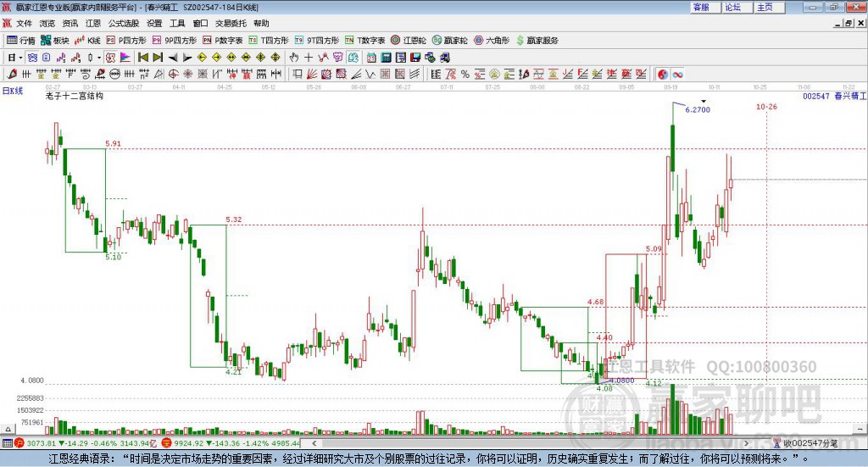The height and width of the screenshot is (467, 868).
Task: Open the 9T四方形 tool
Action: tap(317, 41)
